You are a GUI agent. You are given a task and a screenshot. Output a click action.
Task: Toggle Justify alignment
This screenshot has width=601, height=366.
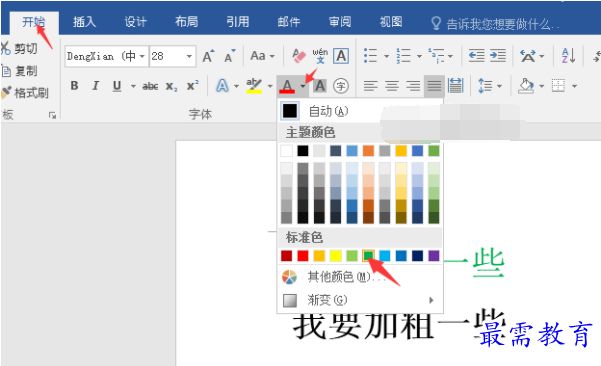(434, 85)
